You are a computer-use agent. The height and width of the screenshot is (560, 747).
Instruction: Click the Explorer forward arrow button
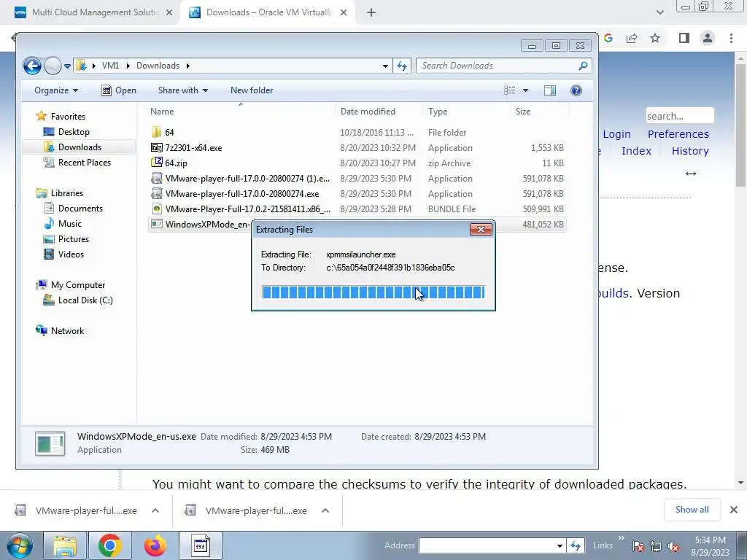coord(53,66)
